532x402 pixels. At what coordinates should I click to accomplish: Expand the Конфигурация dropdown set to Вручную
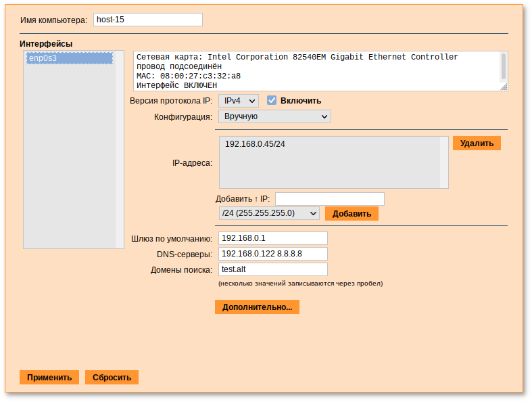[274, 116]
